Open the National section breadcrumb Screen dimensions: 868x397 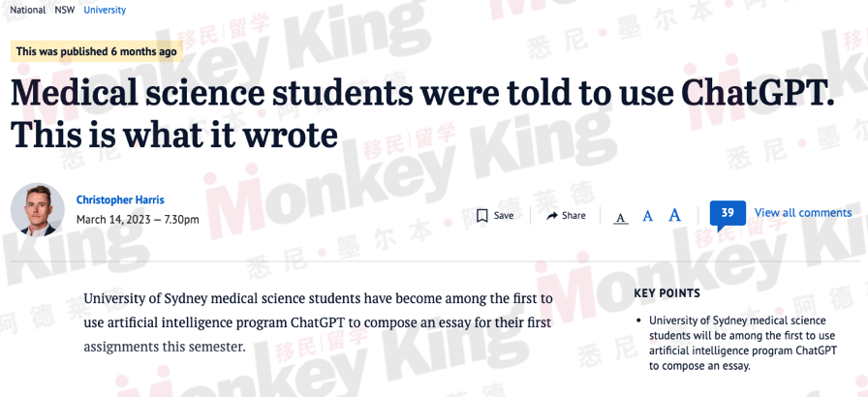(x=28, y=10)
